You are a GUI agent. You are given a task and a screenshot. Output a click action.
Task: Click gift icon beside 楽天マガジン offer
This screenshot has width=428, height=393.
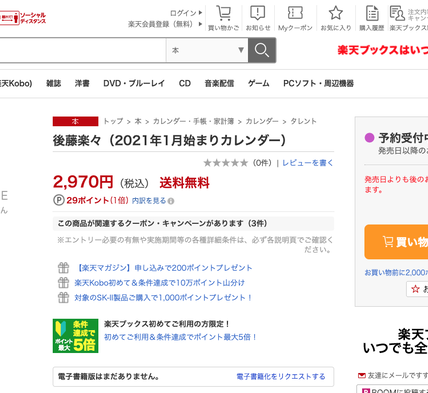pyautogui.click(x=63, y=268)
